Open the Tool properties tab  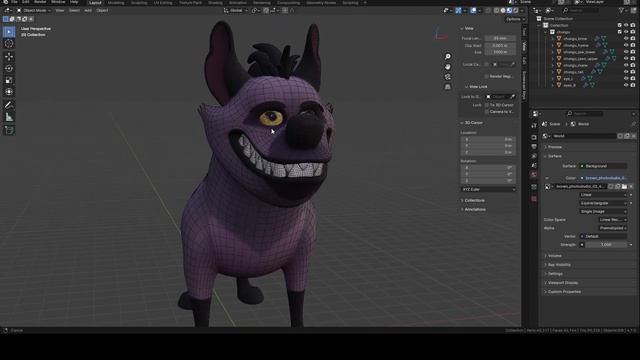pos(534,126)
